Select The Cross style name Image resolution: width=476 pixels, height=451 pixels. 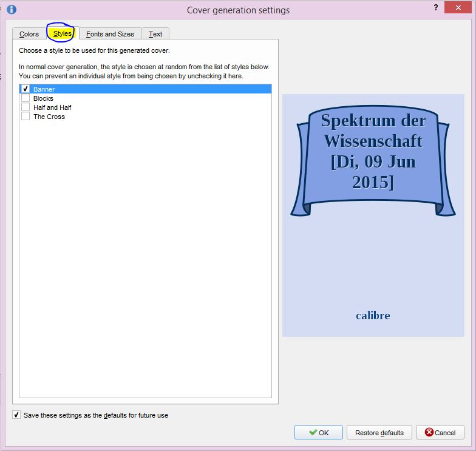pyautogui.click(x=49, y=117)
